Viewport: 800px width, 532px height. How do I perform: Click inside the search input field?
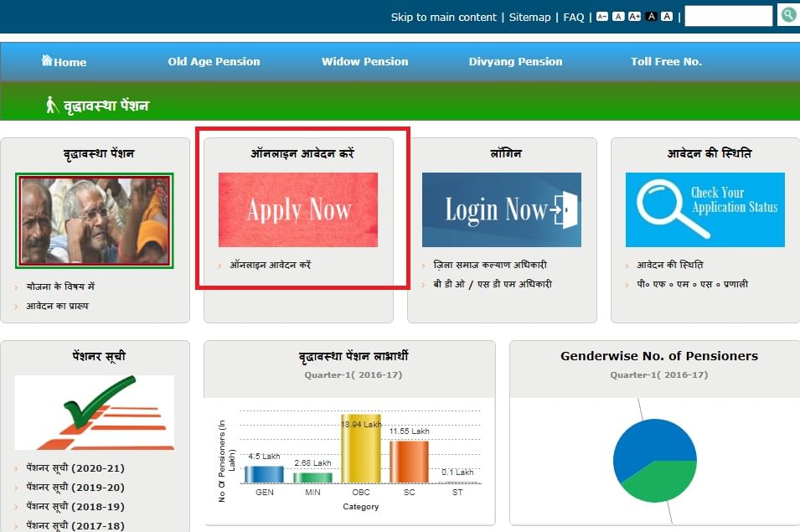point(727,15)
